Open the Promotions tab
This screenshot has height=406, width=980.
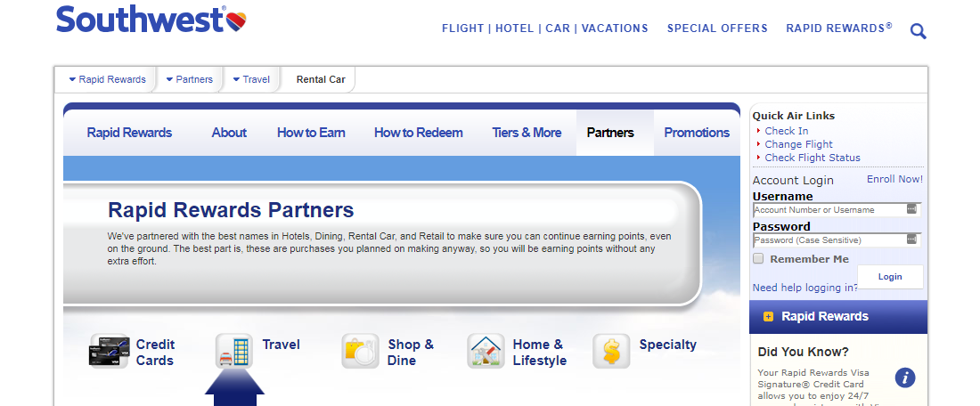pos(697,133)
